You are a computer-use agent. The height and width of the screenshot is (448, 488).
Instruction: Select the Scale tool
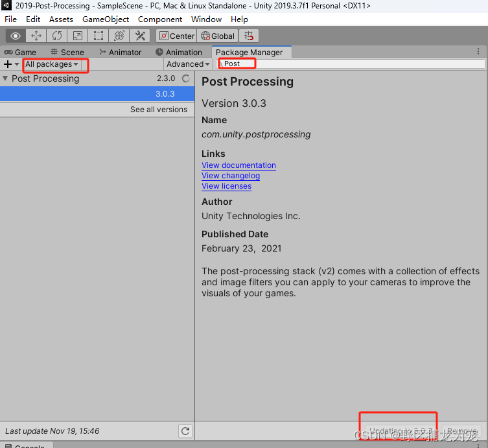pos(78,36)
